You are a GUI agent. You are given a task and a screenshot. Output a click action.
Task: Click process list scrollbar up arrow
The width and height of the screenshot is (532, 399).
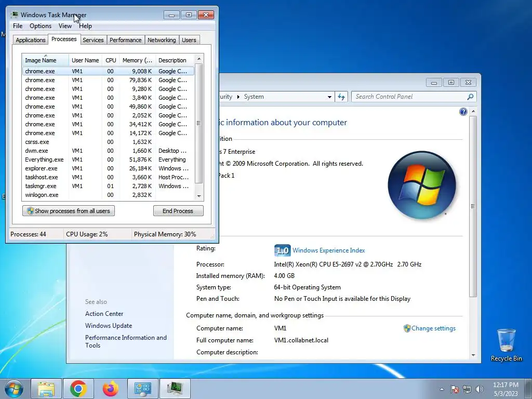coord(199,59)
